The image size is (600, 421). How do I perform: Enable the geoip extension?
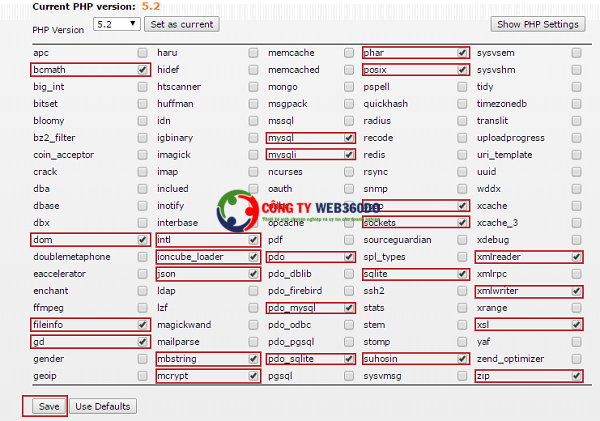(142, 376)
